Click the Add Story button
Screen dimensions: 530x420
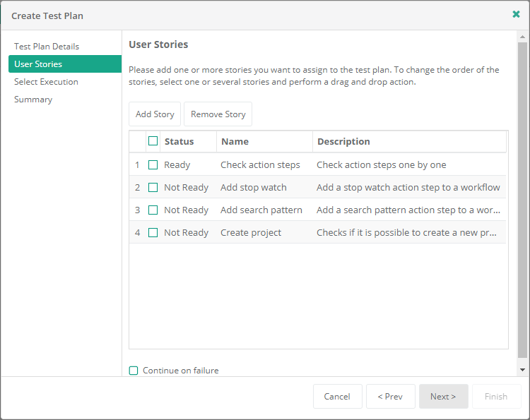point(155,114)
